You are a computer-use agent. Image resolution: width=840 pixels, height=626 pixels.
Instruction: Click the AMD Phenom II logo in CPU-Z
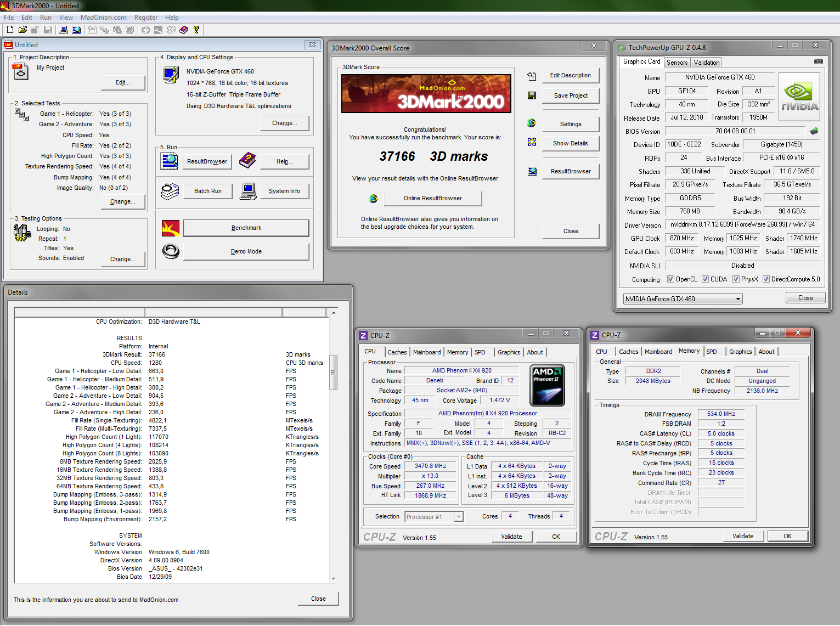coord(547,385)
